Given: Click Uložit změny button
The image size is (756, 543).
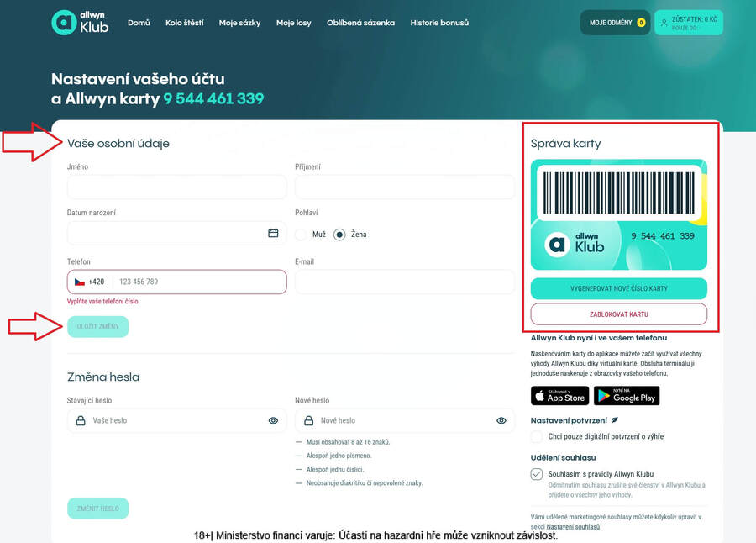Looking at the screenshot, I should click(x=98, y=327).
